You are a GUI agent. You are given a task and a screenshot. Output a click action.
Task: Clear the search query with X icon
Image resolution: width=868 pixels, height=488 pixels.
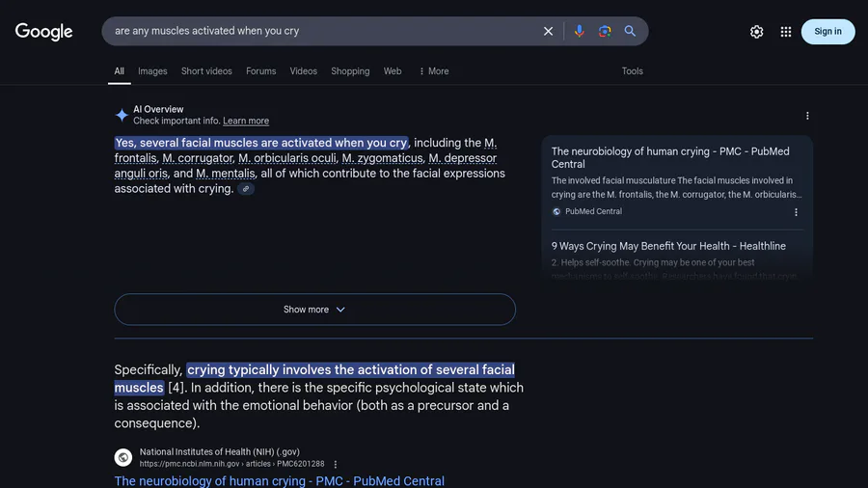point(548,31)
